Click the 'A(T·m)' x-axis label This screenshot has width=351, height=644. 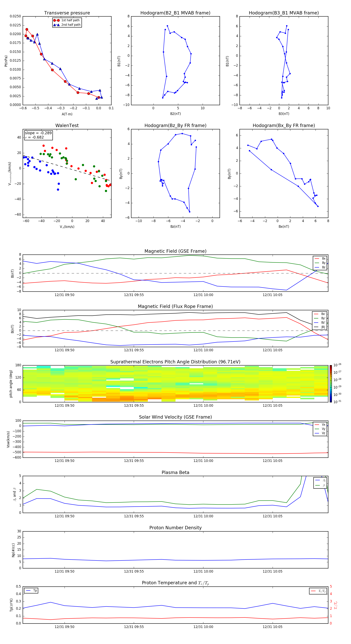(x=67, y=114)
